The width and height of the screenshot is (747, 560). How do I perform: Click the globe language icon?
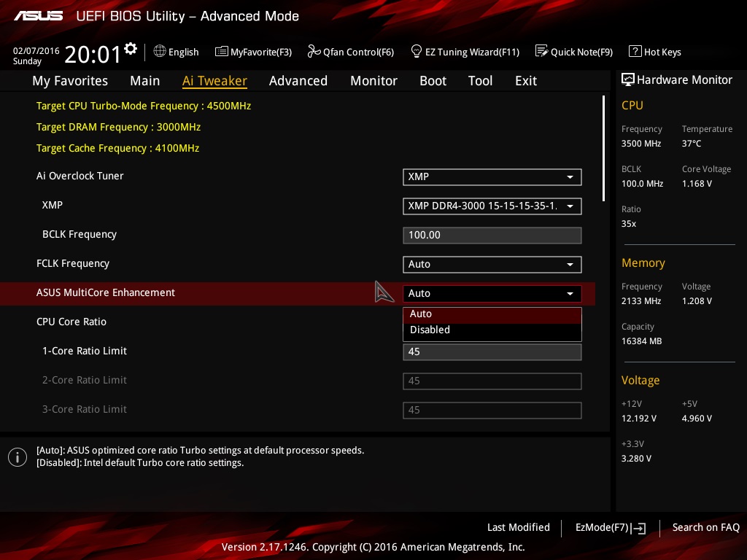click(x=160, y=51)
